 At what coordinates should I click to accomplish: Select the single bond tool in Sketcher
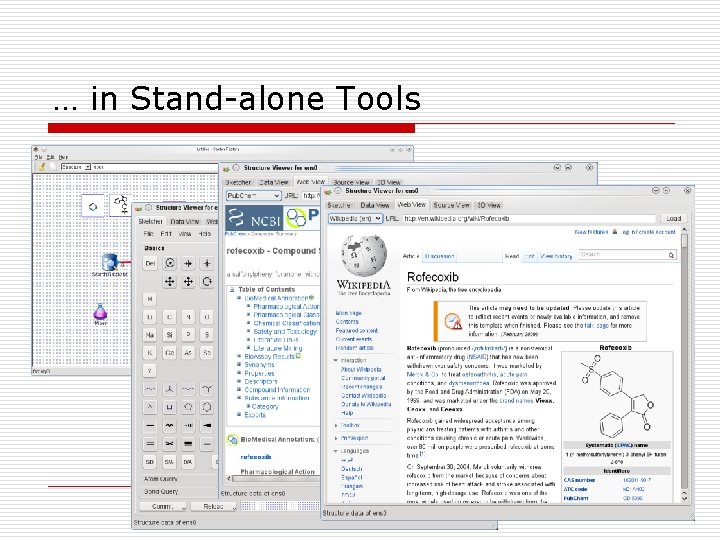click(150, 426)
